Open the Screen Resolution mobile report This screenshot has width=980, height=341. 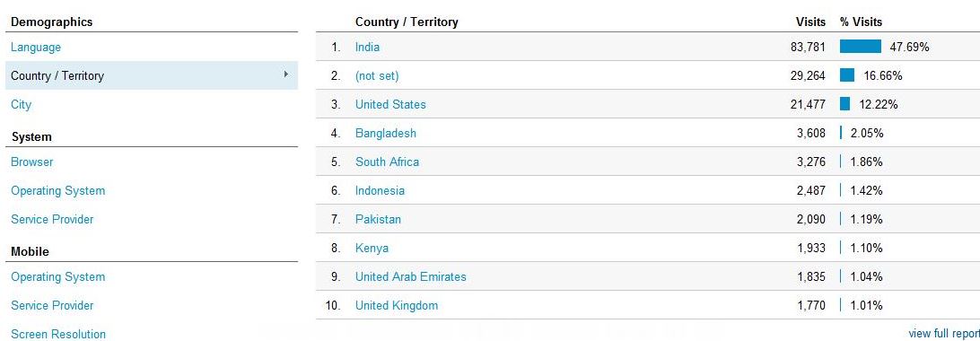click(58, 334)
